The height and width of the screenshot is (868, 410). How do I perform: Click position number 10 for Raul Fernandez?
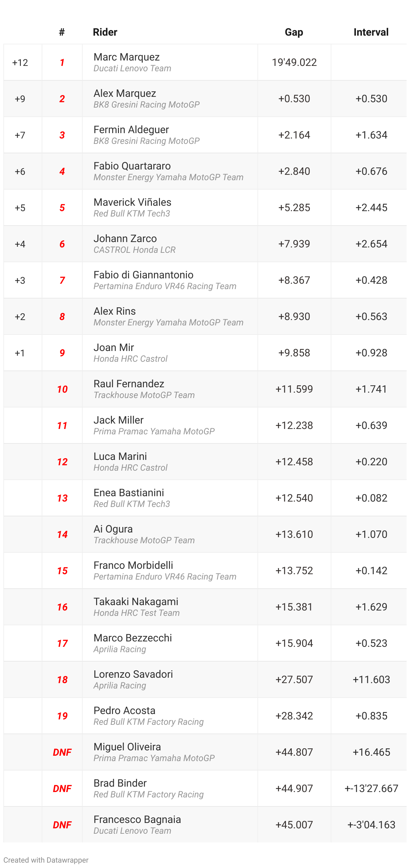(x=62, y=389)
